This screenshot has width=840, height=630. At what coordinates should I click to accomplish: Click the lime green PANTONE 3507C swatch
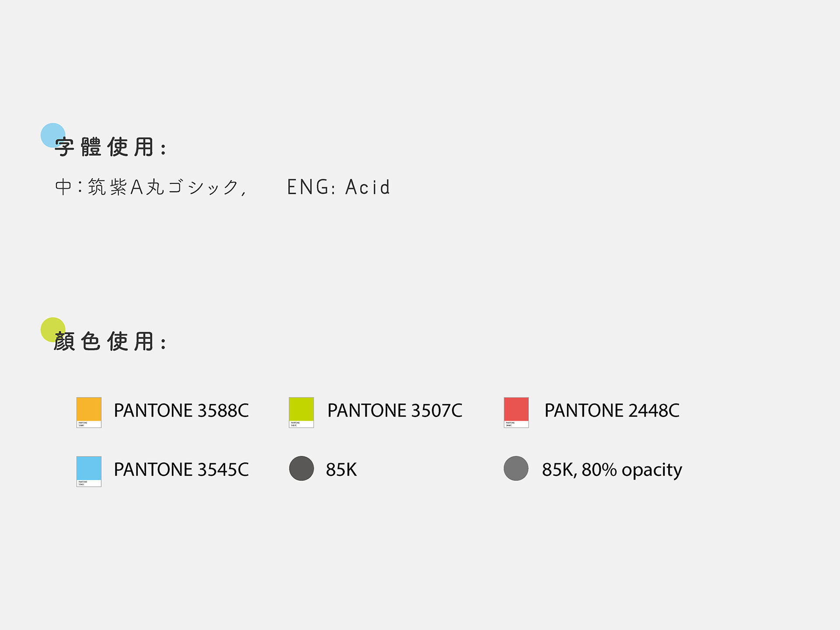(x=301, y=412)
